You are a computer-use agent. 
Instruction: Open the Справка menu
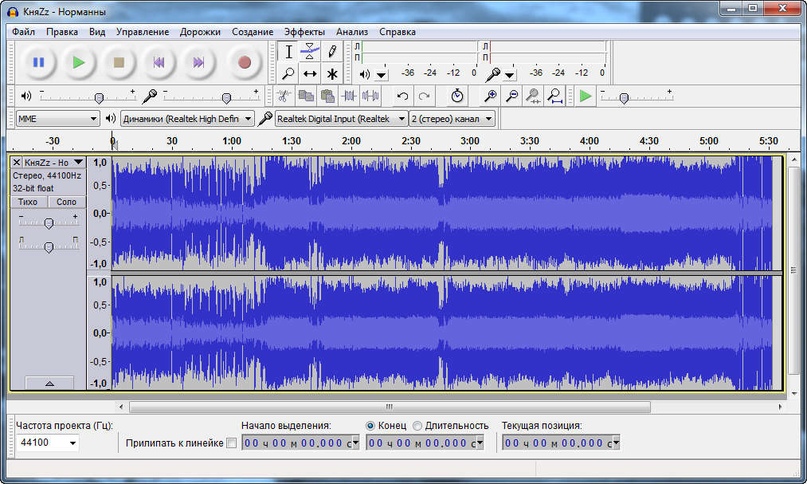[397, 31]
